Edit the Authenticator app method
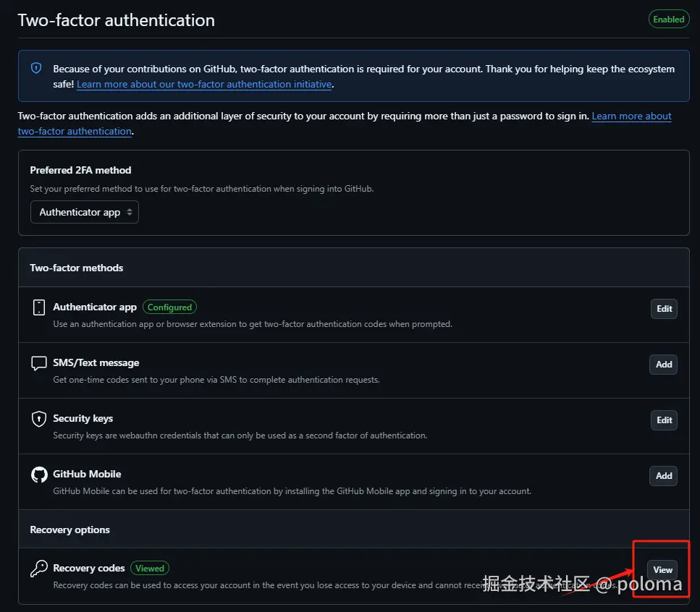This screenshot has height=612, width=700. [x=664, y=309]
